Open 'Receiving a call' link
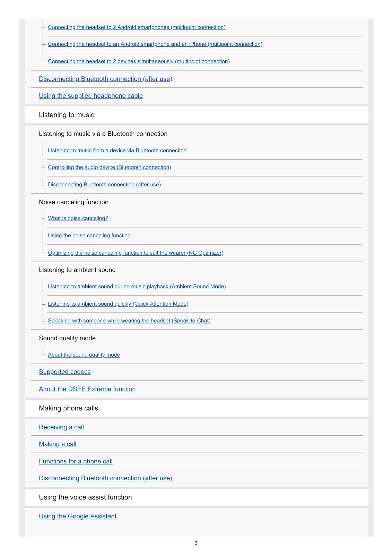The width and height of the screenshot is (392, 555). (61, 427)
